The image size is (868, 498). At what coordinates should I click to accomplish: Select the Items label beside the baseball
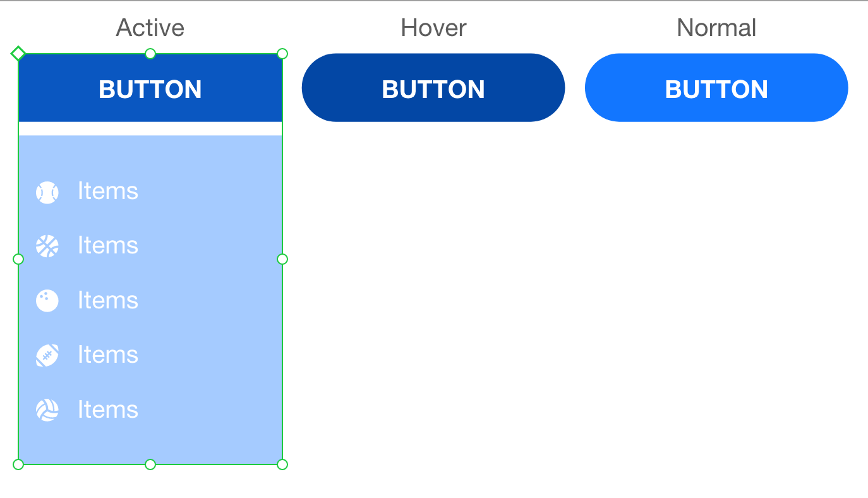pyautogui.click(x=108, y=191)
